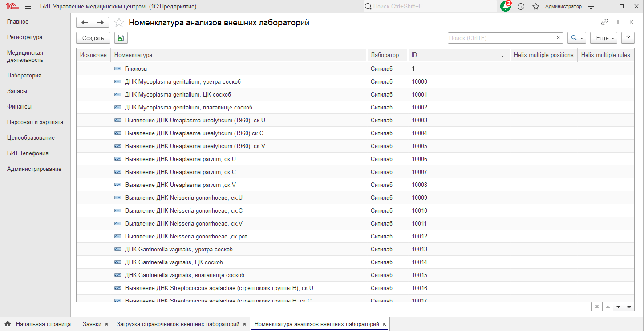Add this page to favorites star
Image resolution: width=644 pixels, height=331 pixels.
(x=119, y=23)
